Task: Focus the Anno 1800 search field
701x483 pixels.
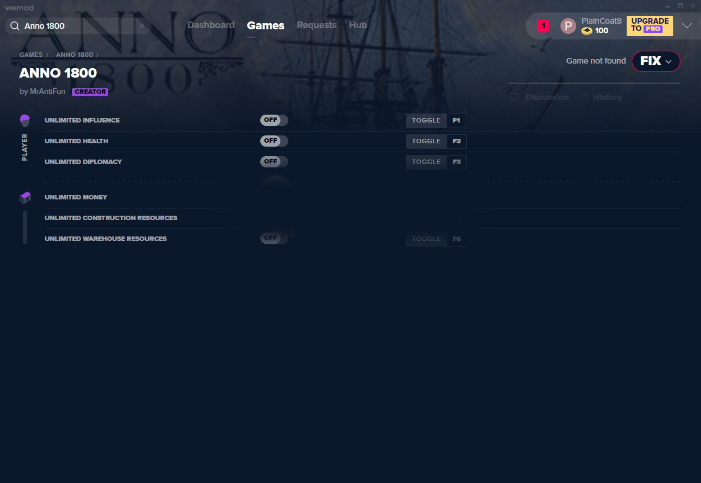Action: point(78,26)
